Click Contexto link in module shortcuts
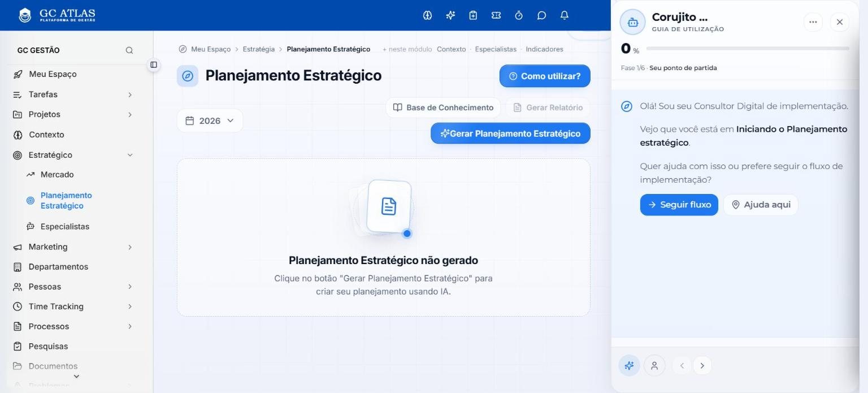The width and height of the screenshot is (868, 393). click(x=452, y=49)
